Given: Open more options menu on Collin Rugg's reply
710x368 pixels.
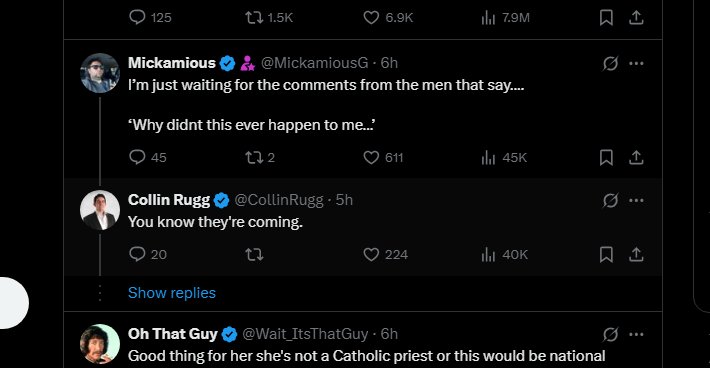Looking at the screenshot, I should [636, 200].
